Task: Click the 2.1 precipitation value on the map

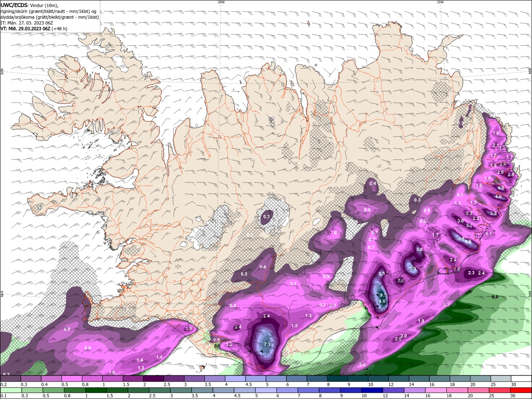Action: tap(495, 145)
